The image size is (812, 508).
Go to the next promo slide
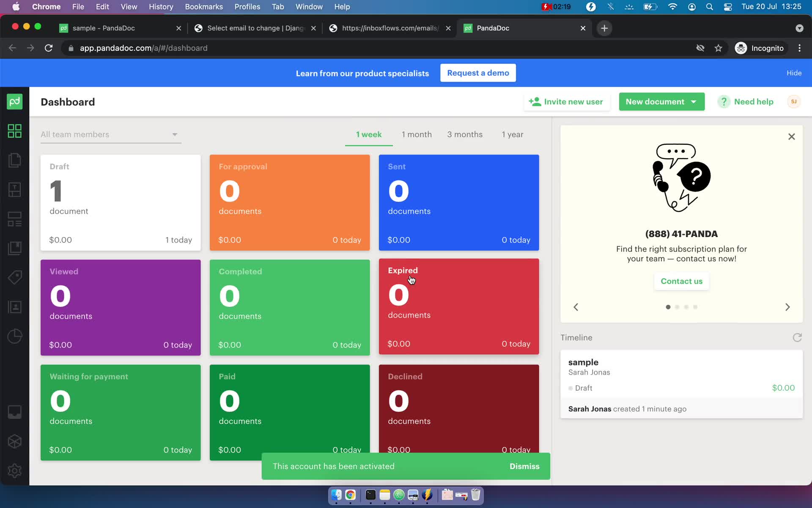[x=787, y=307]
